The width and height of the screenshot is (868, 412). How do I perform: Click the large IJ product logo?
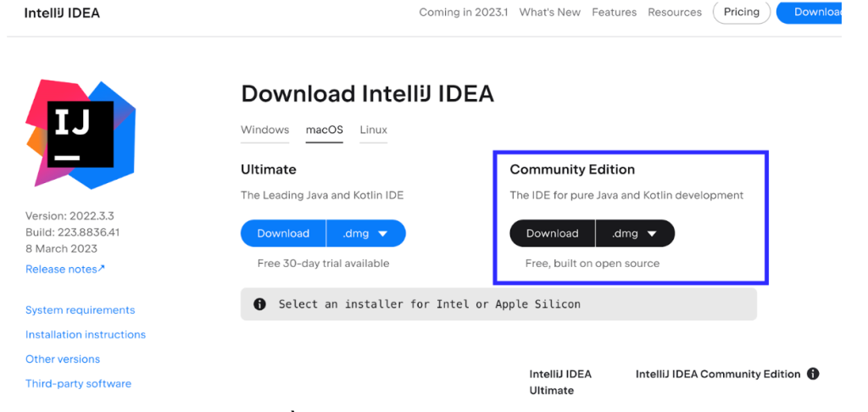tap(81, 133)
